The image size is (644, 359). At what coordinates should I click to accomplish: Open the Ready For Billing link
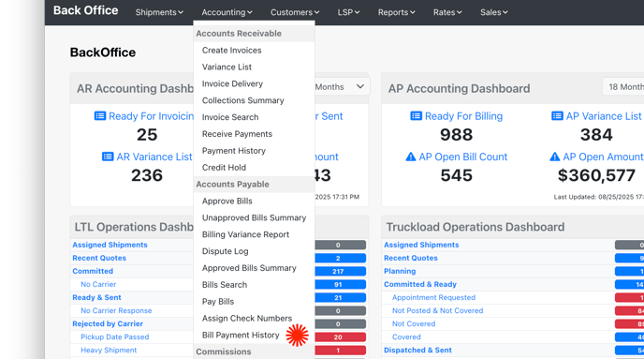coord(463,116)
